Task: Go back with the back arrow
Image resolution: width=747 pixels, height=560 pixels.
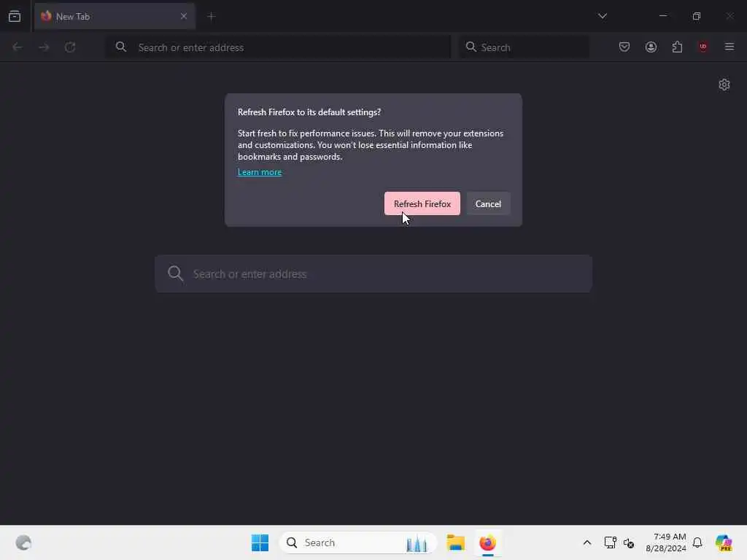Action: pyautogui.click(x=18, y=47)
